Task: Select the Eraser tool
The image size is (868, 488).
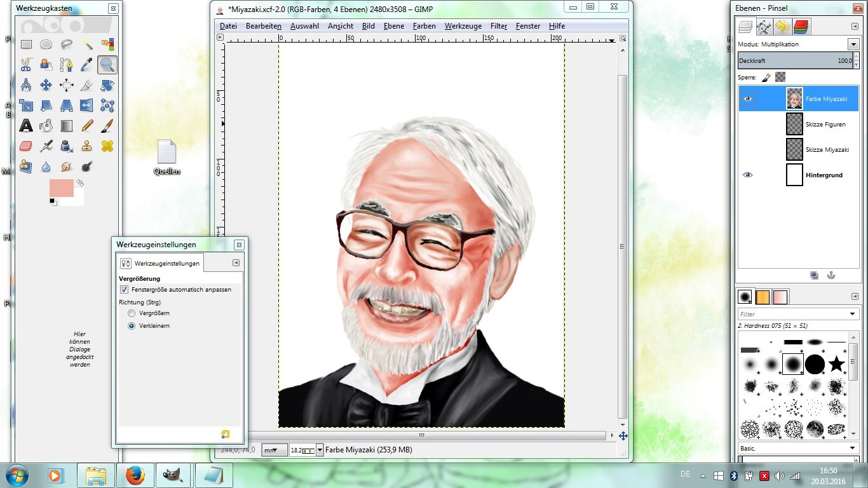Action: [26, 146]
